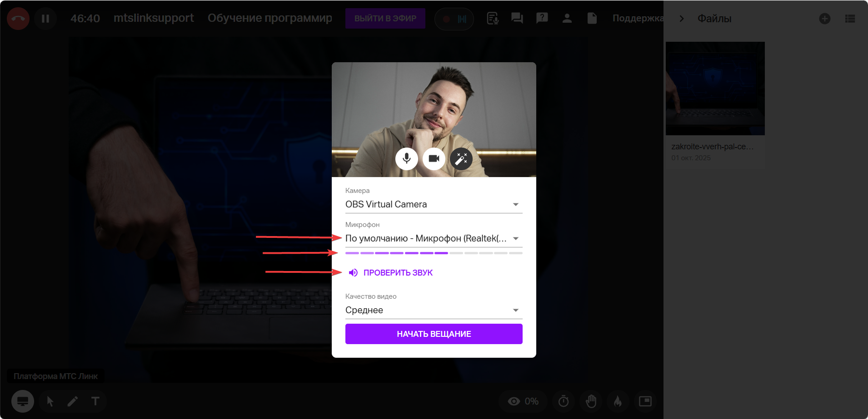Click the Платформа МТС Линк caption

pyautogui.click(x=55, y=376)
